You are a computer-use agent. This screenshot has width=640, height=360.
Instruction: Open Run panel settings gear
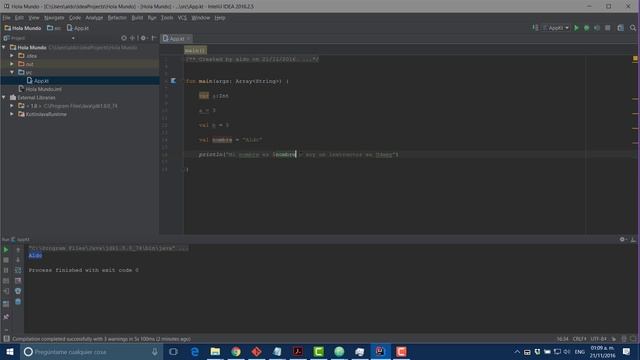coord(622,239)
